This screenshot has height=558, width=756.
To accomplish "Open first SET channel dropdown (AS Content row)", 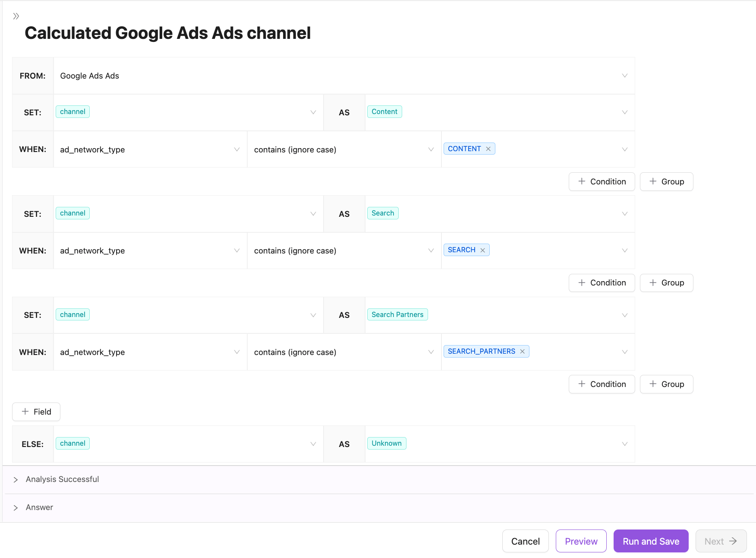I will tap(189, 112).
